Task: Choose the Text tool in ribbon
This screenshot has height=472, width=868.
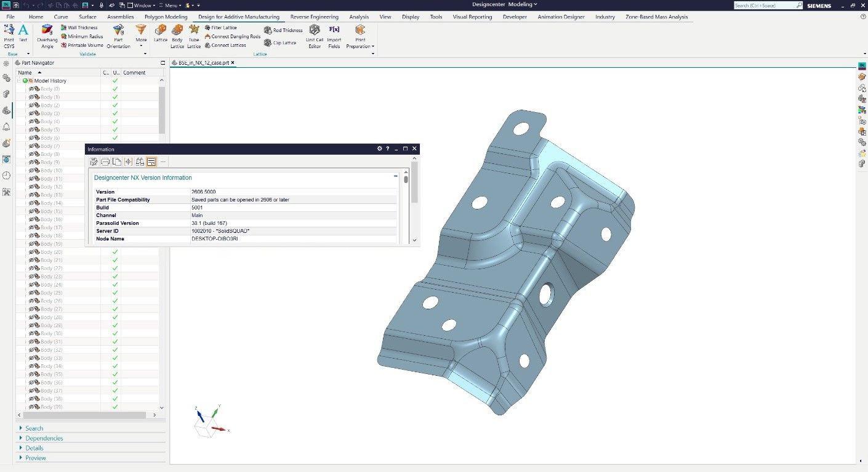Action: tap(23, 34)
